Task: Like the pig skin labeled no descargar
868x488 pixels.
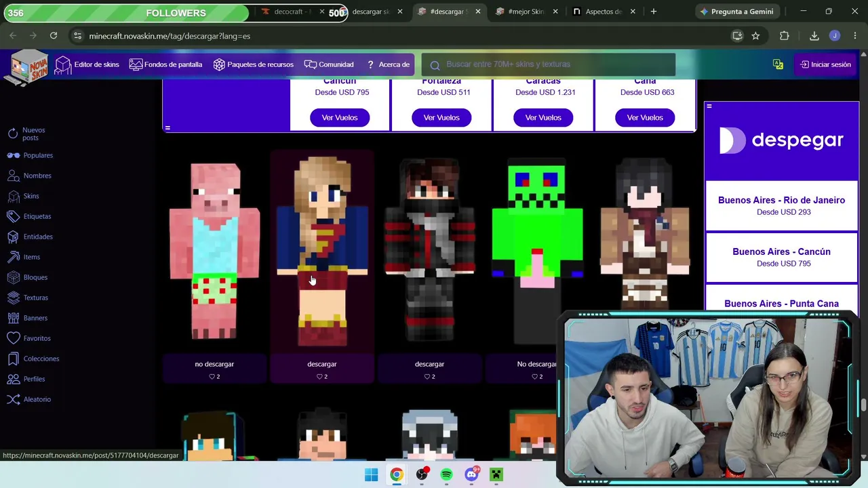Action: pos(212,377)
